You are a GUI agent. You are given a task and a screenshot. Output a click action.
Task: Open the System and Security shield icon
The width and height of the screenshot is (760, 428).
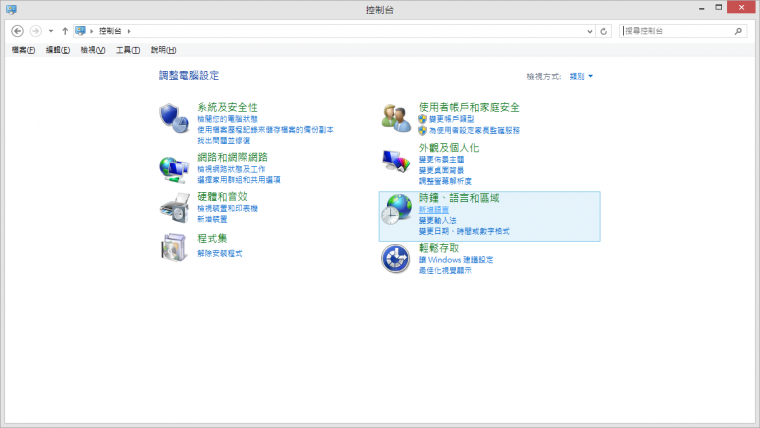[x=174, y=118]
